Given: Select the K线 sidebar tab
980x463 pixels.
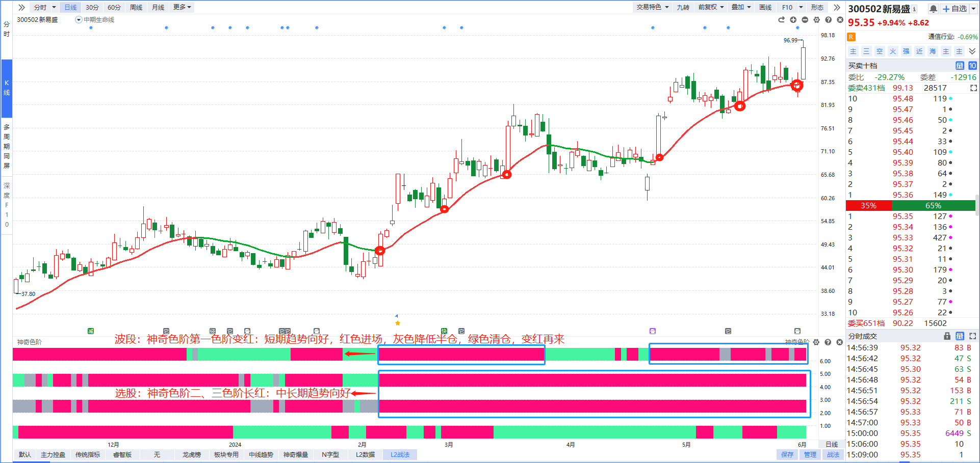Looking at the screenshot, I should (x=7, y=88).
